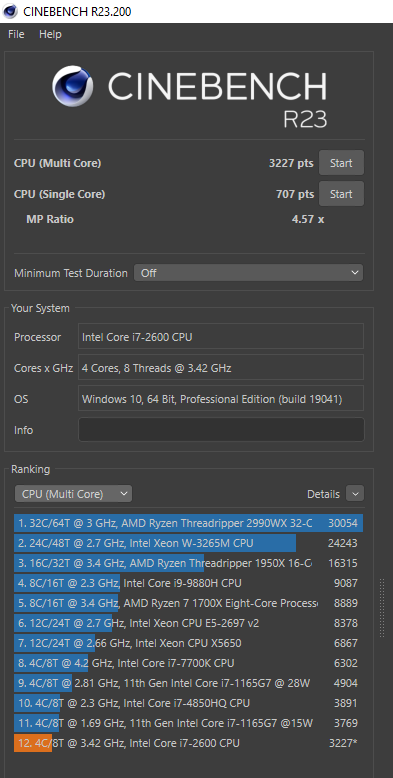Viewport: 393px width, 778px height.
Task: Select ranking row 6 Xeon E5-2697 v2
Action: click(189, 623)
